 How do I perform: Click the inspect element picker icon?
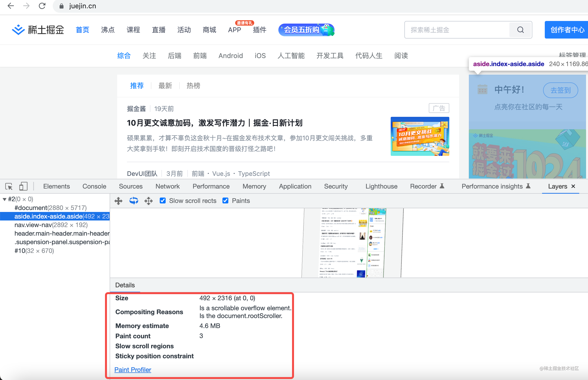pos(9,186)
